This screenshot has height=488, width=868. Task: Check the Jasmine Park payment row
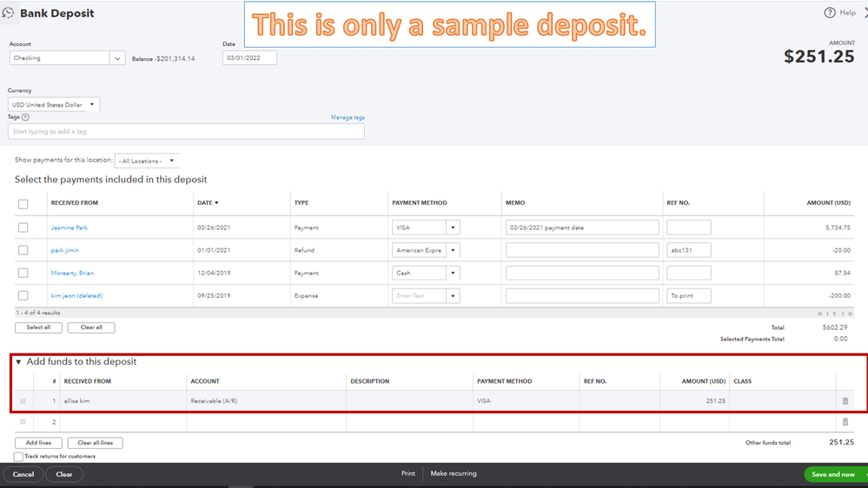point(23,228)
